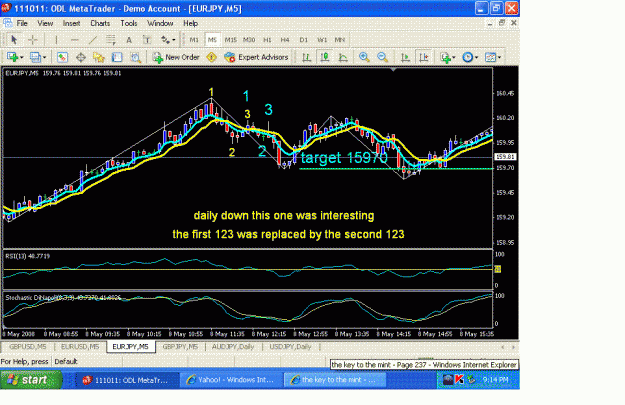Click the 'target 15970' chart label

(344, 157)
